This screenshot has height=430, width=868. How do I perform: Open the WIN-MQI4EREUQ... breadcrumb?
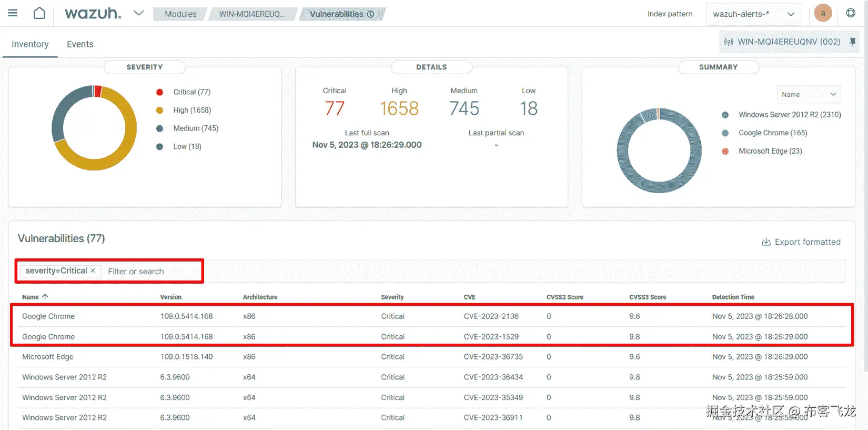pyautogui.click(x=252, y=14)
